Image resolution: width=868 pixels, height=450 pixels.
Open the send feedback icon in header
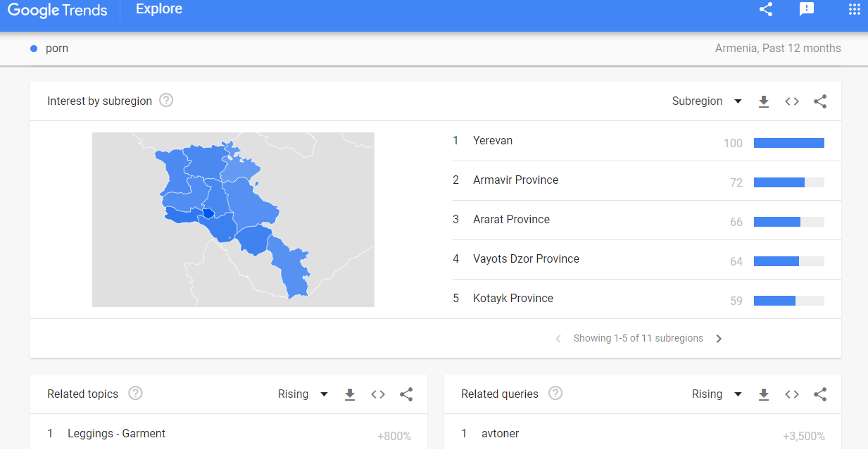[x=807, y=9]
